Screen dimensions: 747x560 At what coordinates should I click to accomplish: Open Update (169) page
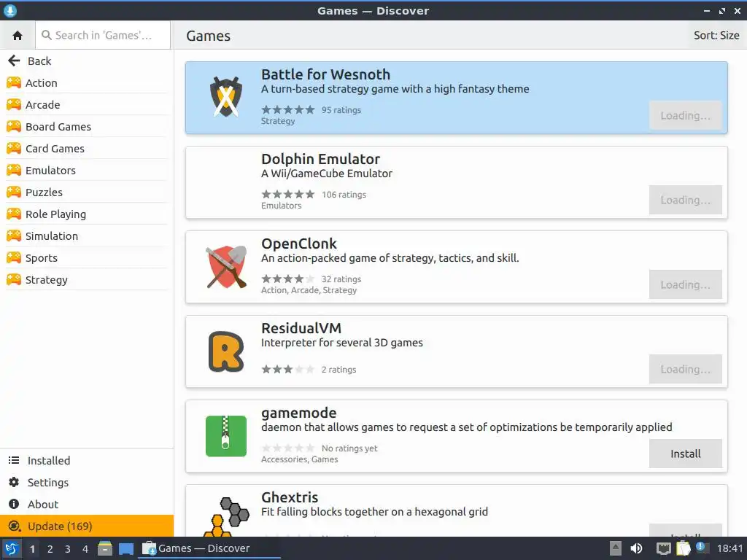point(87,526)
